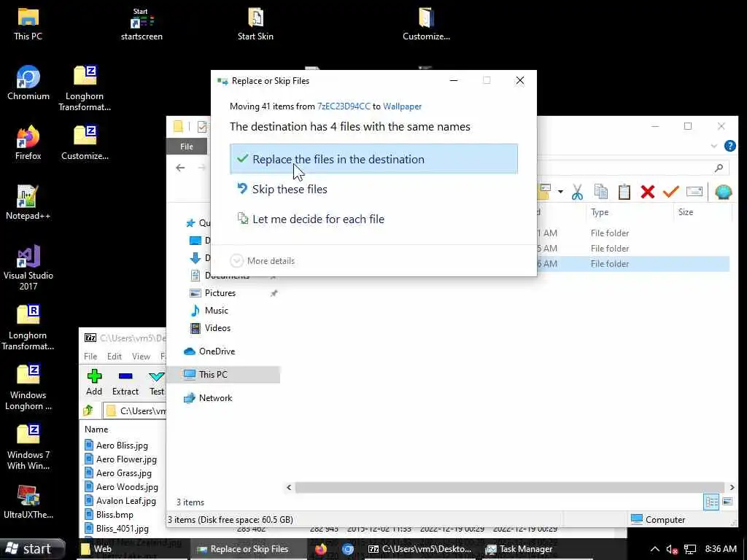747x560 pixels.
Task: Open the Wallpaper destination link
Action: click(x=402, y=106)
